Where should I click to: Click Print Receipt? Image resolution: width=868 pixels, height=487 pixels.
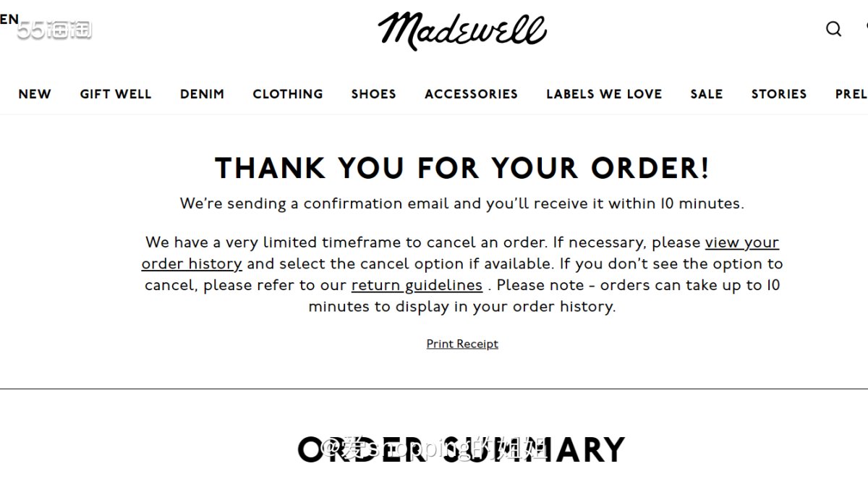pos(462,344)
